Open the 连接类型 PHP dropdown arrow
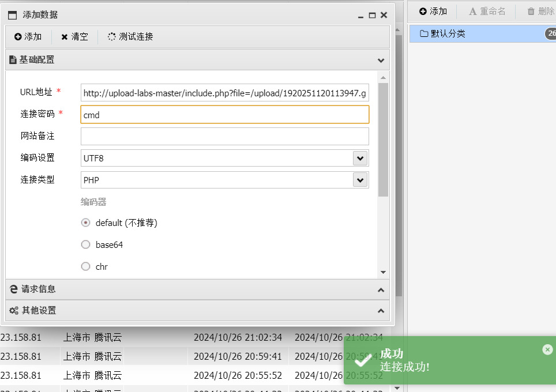 pos(360,180)
